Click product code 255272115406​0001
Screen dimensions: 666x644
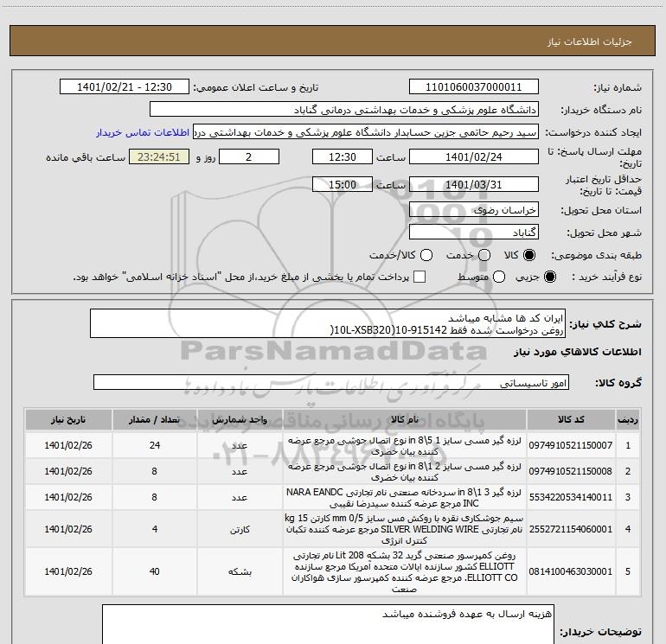[571, 529]
